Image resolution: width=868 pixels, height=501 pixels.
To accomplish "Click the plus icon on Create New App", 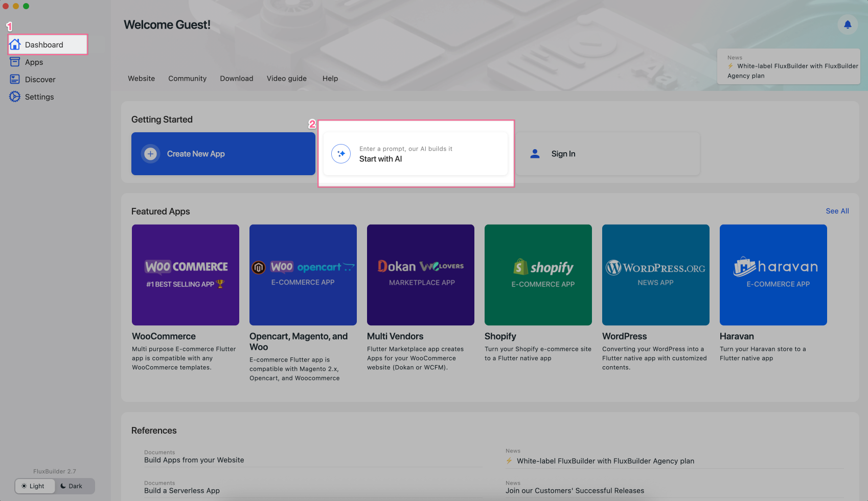I will [x=150, y=154].
